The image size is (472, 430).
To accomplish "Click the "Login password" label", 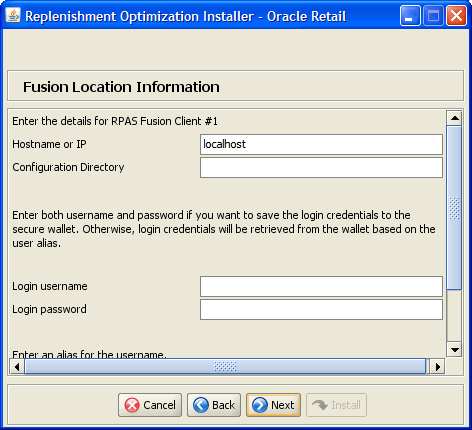I will (x=49, y=309).
